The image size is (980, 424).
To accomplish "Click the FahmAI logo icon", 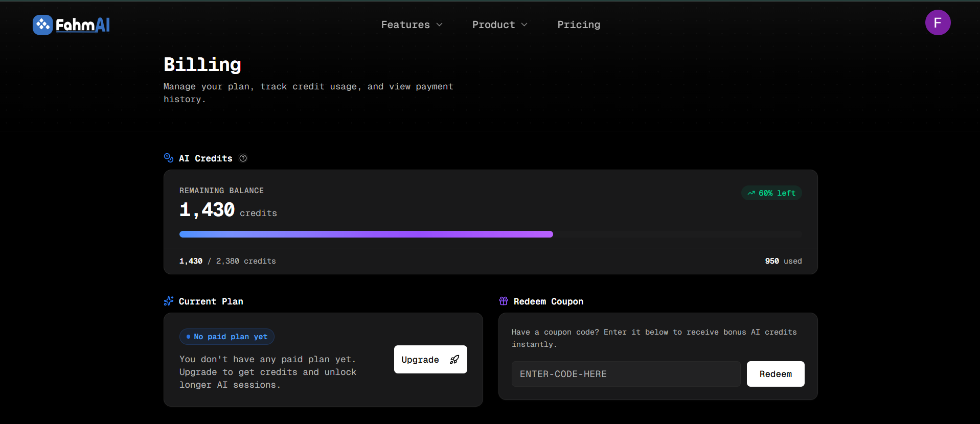I will [43, 25].
